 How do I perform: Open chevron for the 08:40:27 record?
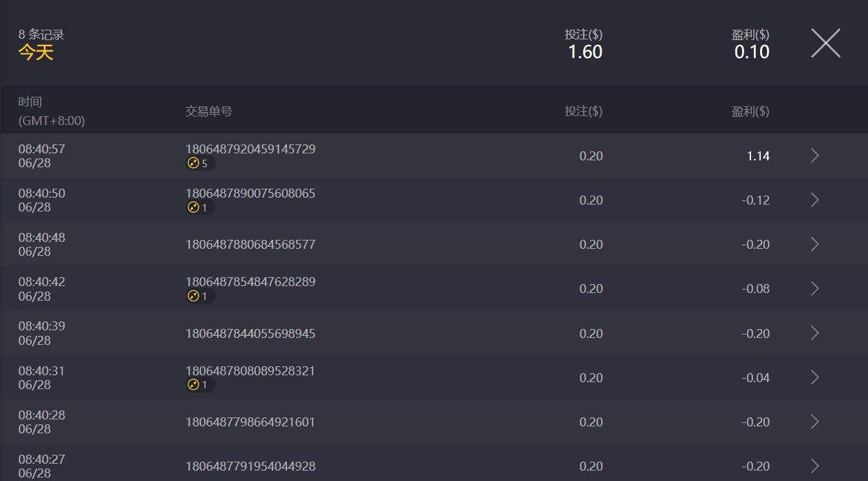coord(814,466)
